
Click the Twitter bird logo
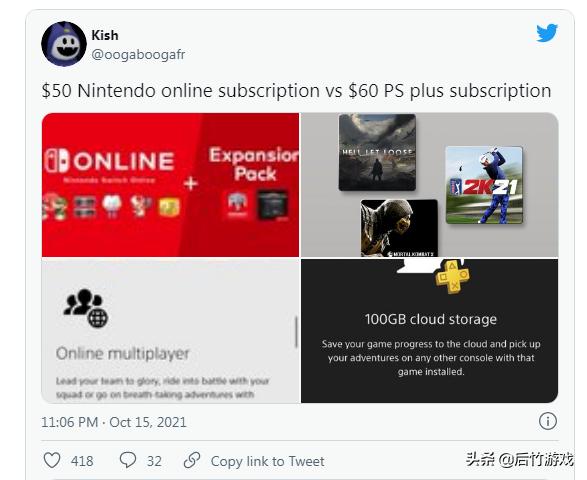[547, 33]
